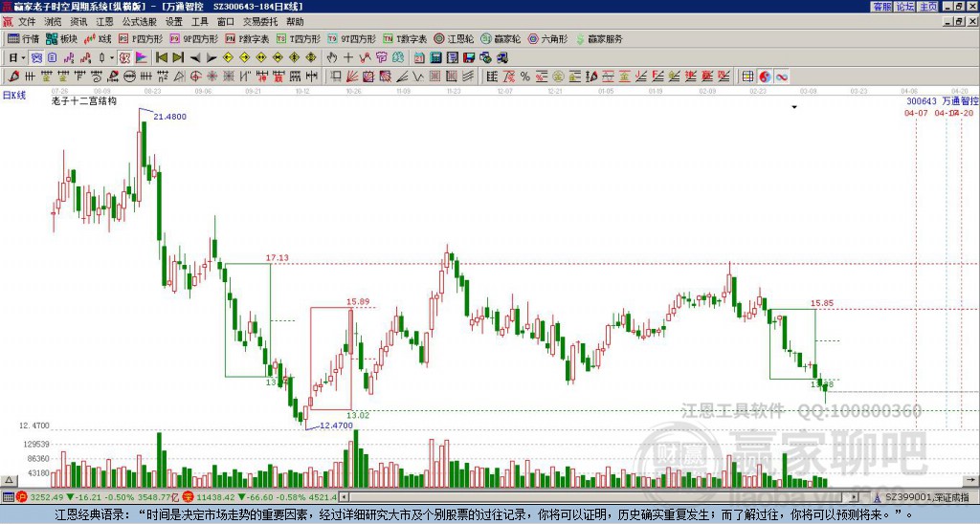Click the 论坛 forum link button
Viewport: 980px width, 524px height.
(905, 7)
